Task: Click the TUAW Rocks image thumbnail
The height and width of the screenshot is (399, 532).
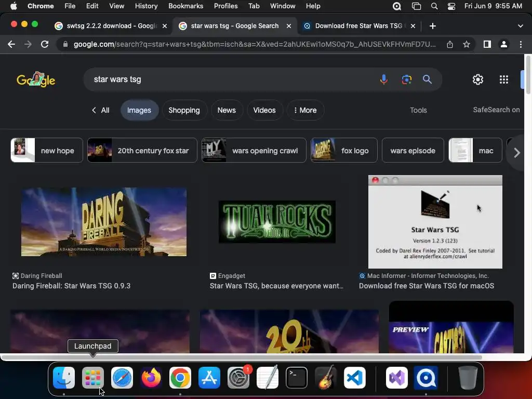Action: coord(277,222)
